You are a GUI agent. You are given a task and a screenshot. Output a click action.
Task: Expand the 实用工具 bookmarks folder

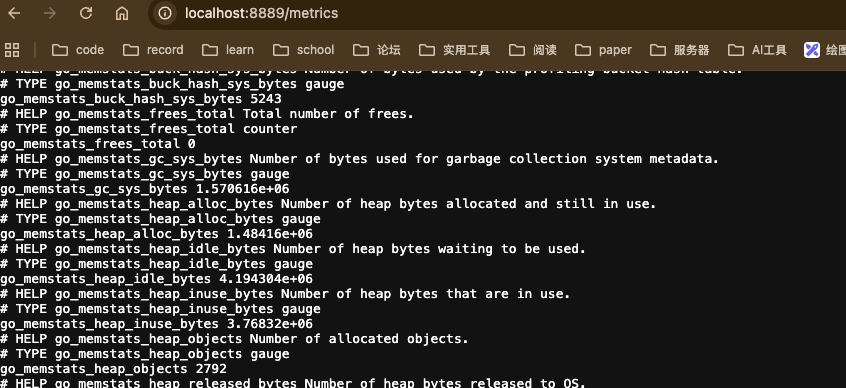(455, 50)
